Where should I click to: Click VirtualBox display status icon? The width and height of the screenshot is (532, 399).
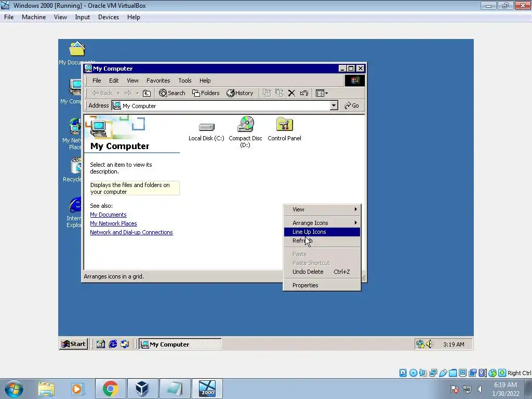[463, 373]
